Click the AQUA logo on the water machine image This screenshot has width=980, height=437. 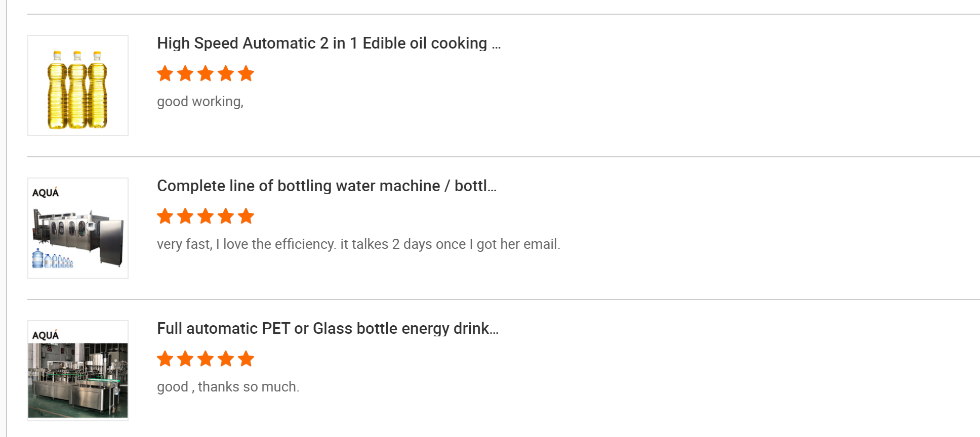46,192
